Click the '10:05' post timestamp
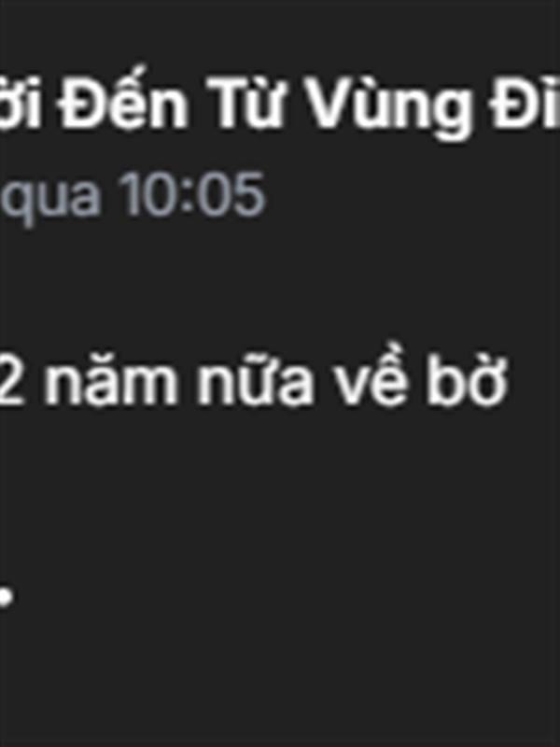Image resolution: width=560 pixels, height=747 pixels. pos(192,194)
